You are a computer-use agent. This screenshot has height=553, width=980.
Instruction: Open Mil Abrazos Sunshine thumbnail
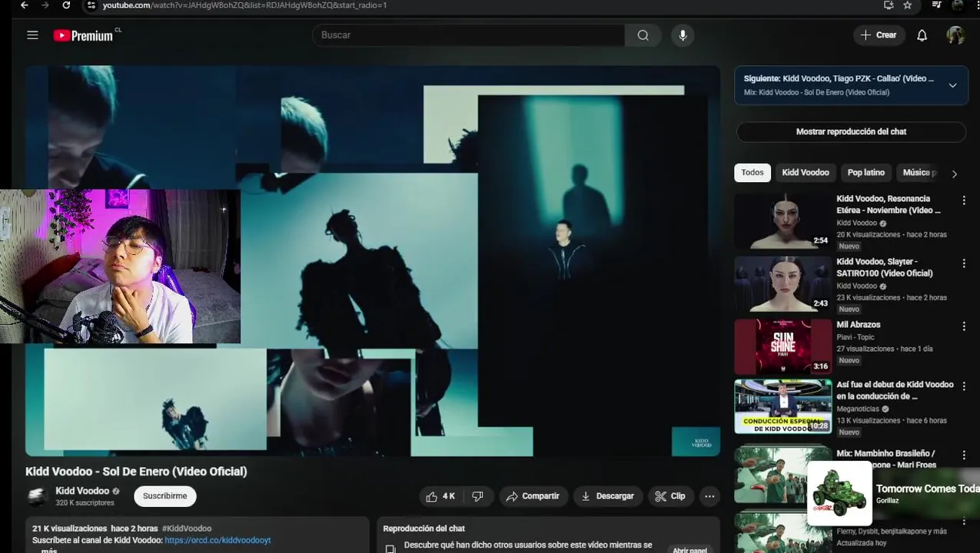pos(782,346)
